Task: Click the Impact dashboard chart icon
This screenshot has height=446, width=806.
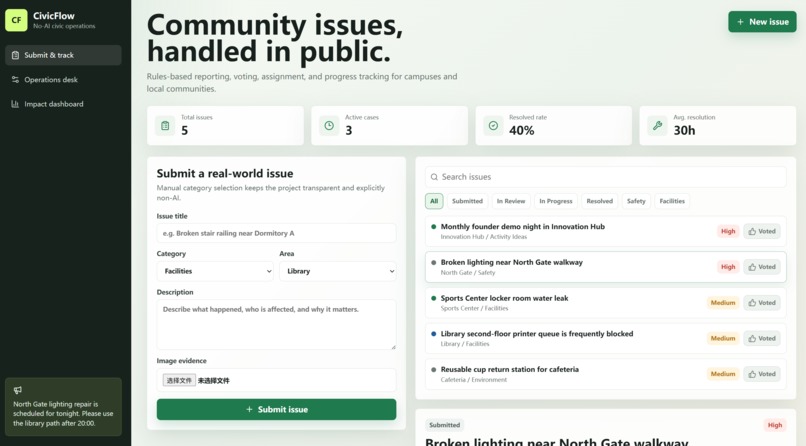Action: point(15,104)
